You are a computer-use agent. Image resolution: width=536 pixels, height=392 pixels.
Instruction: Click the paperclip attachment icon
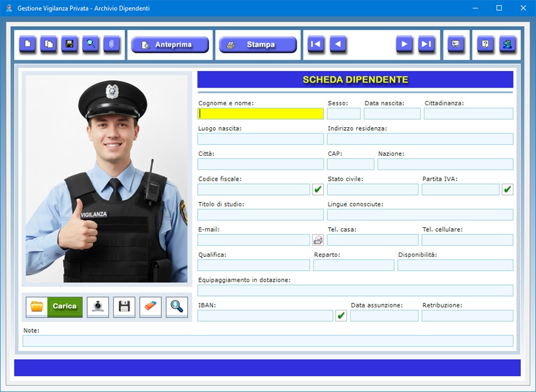coord(111,44)
